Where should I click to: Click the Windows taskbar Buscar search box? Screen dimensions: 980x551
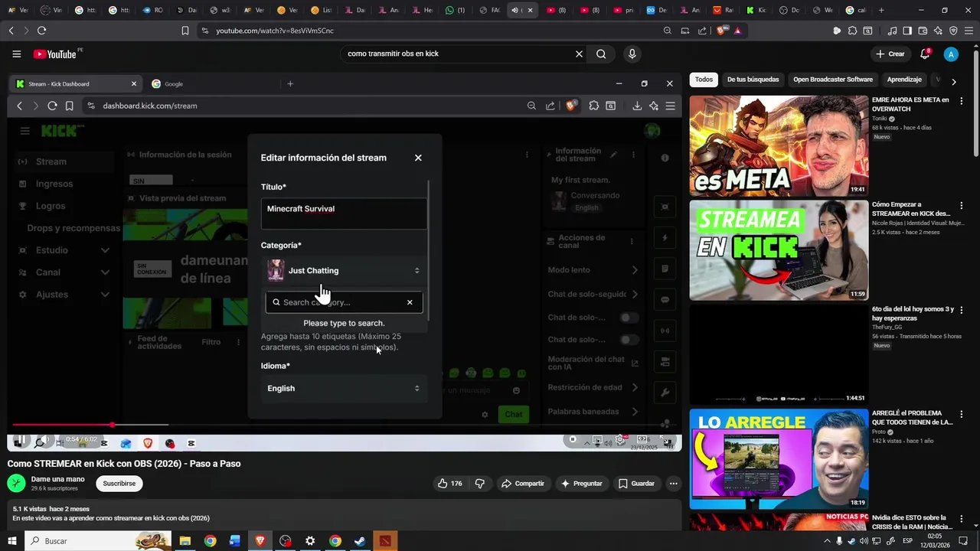click(98, 541)
